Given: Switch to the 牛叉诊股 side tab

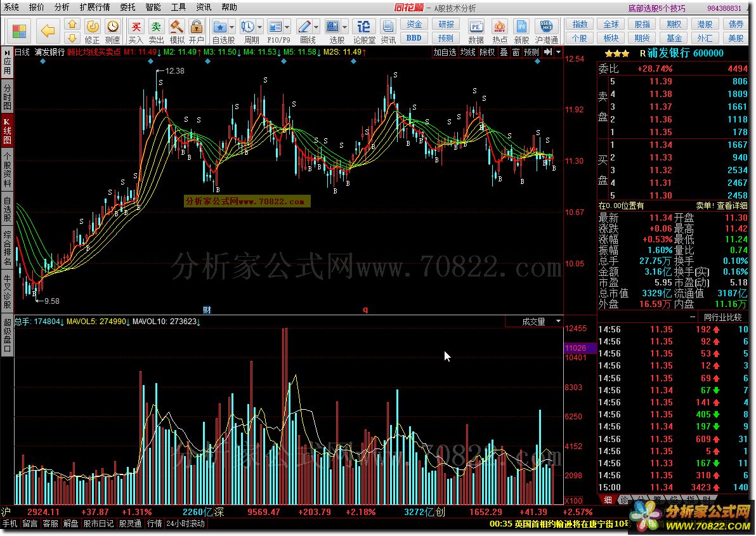Looking at the screenshot, I should click(x=7, y=291).
